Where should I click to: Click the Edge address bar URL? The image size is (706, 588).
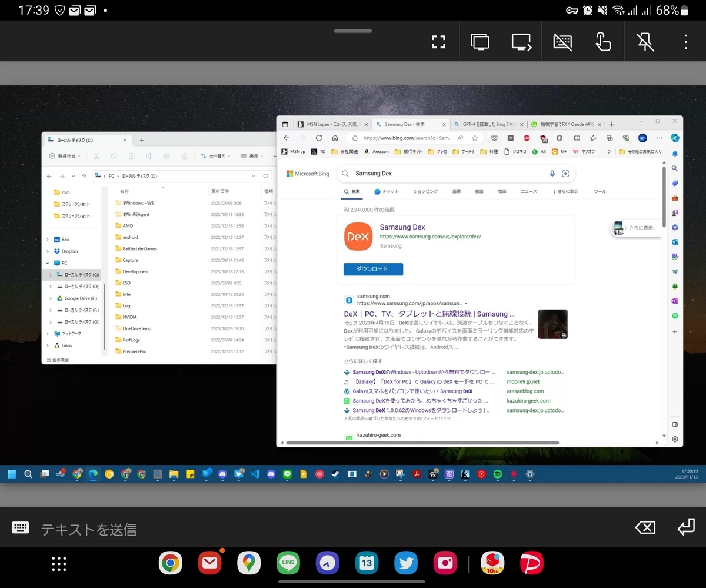(x=408, y=138)
